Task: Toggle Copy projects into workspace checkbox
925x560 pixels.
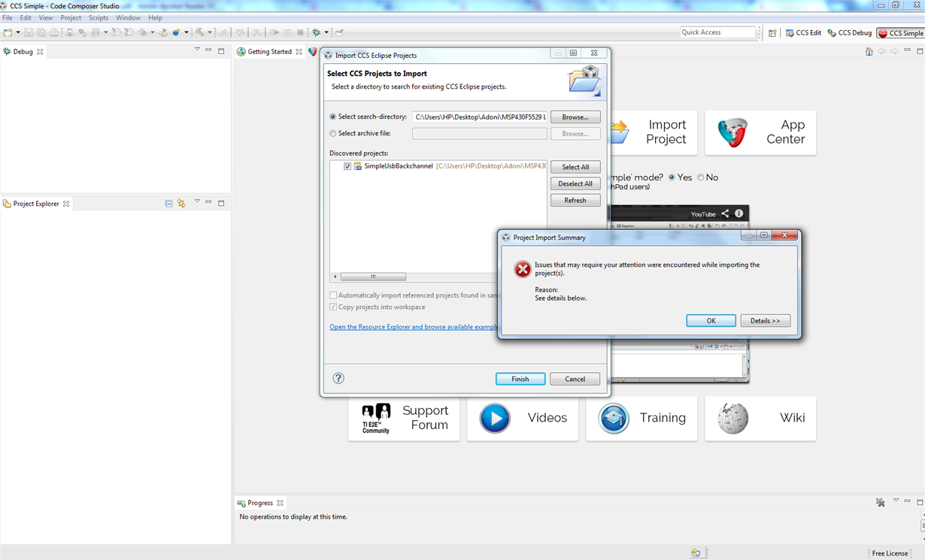Action: pyautogui.click(x=333, y=307)
